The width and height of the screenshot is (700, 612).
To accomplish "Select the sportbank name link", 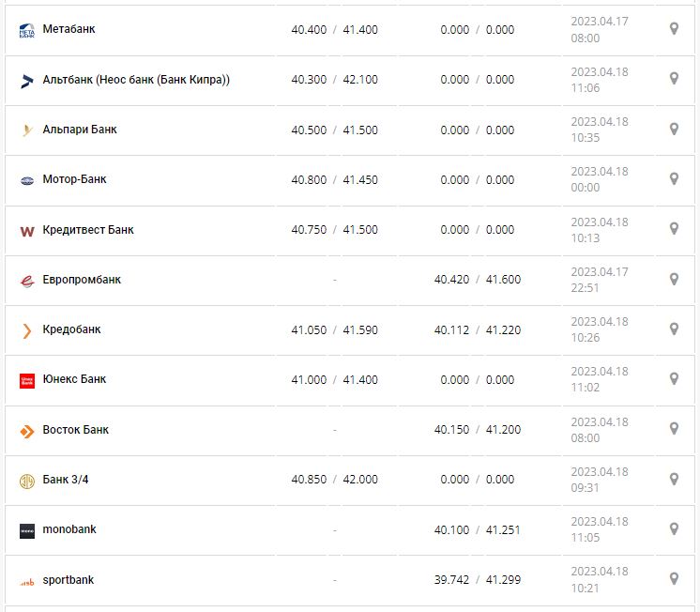I will [68, 580].
